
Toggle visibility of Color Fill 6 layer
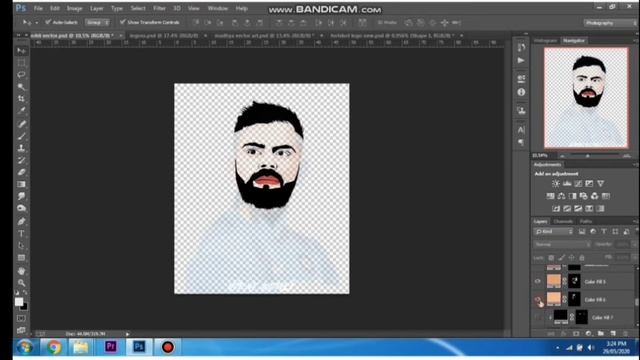[538, 299]
